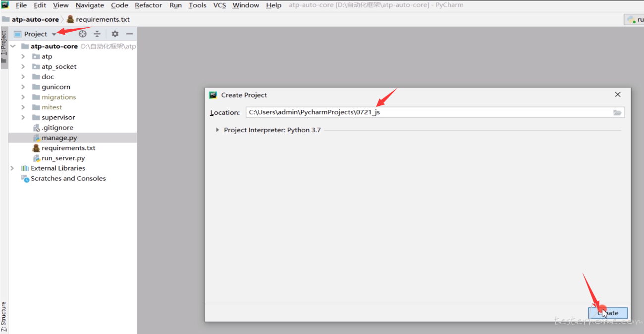Click the run_server.py Python file icon

click(36, 158)
